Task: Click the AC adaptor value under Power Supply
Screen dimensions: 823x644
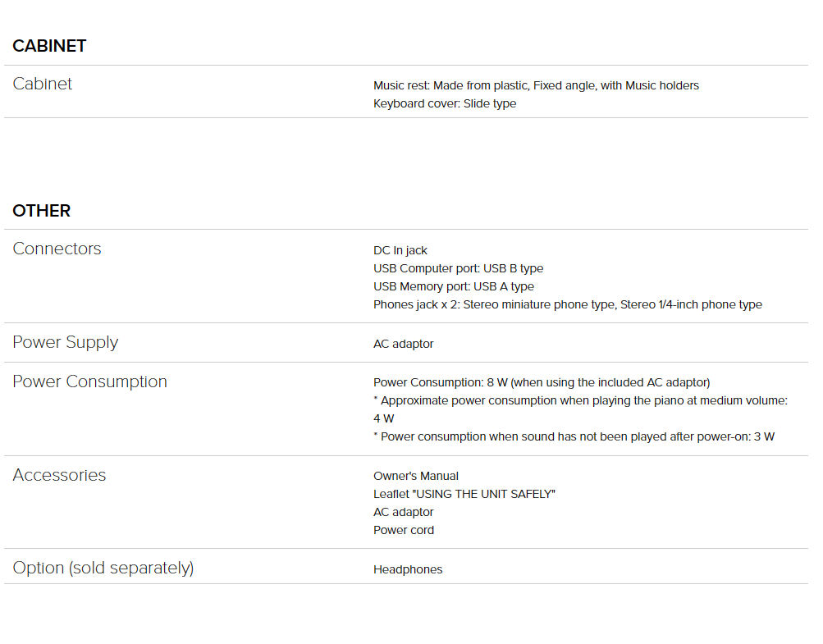Action: pos(403,344)
